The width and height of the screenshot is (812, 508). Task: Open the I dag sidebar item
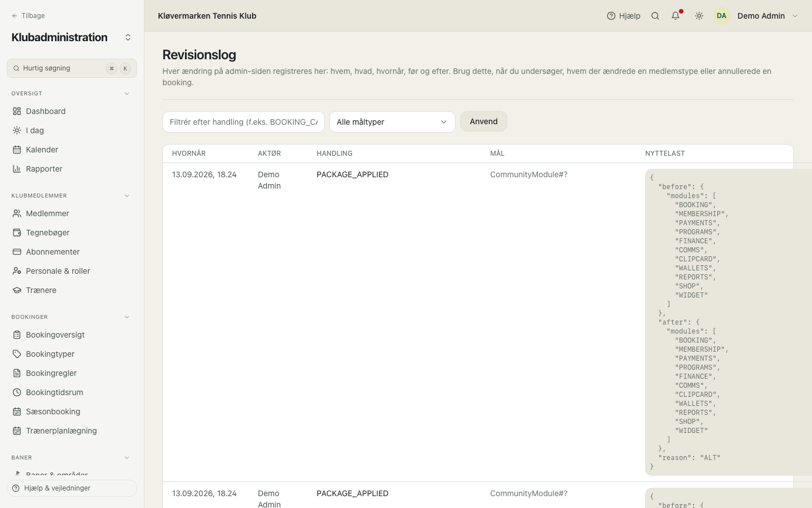tap(72, 130)
